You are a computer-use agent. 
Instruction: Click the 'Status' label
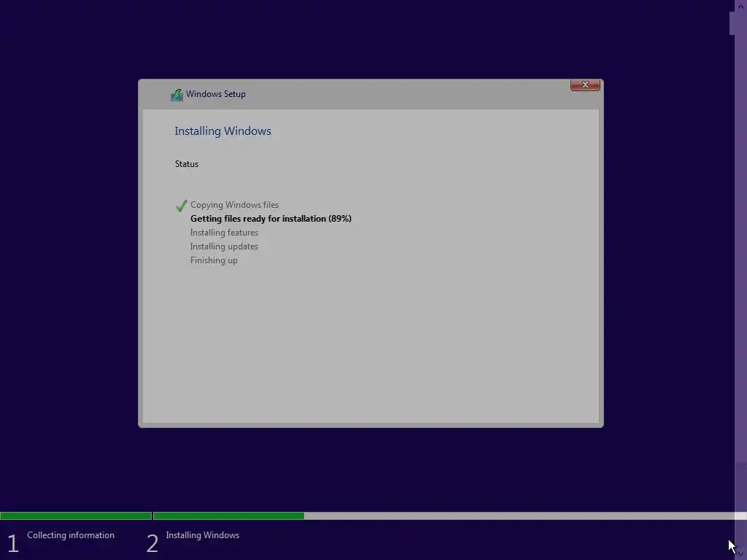186,164
